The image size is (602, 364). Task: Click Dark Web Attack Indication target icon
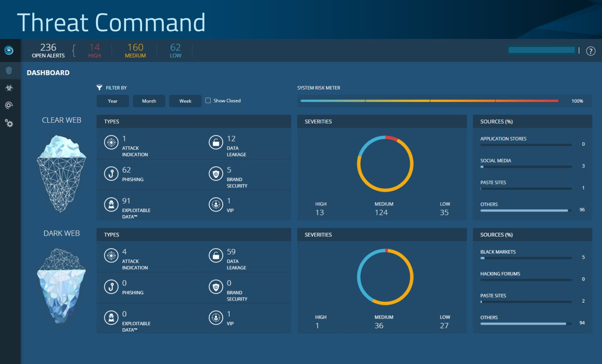point(111,256)
